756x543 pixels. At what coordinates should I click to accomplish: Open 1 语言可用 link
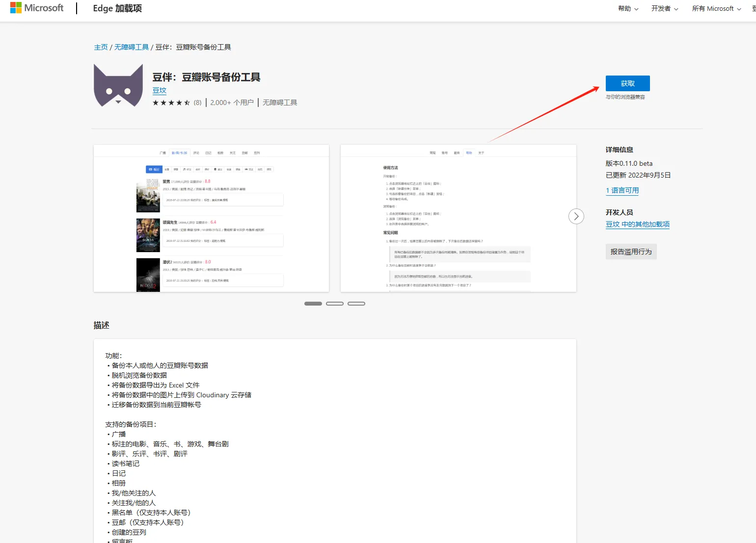[x=622, y=190]
